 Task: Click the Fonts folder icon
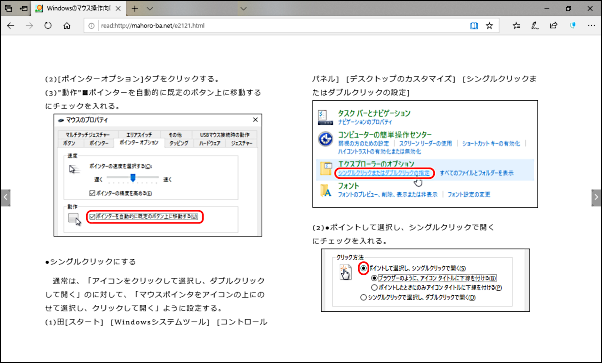pos(326,190)
